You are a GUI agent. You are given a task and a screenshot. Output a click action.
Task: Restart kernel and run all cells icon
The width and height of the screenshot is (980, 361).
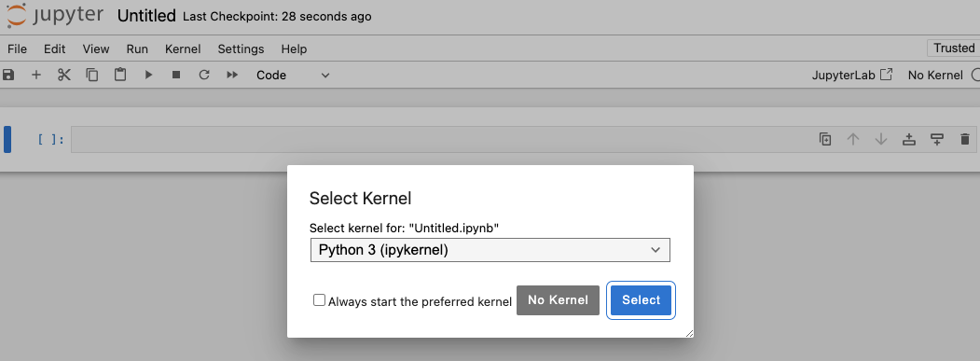pos(232,75)
